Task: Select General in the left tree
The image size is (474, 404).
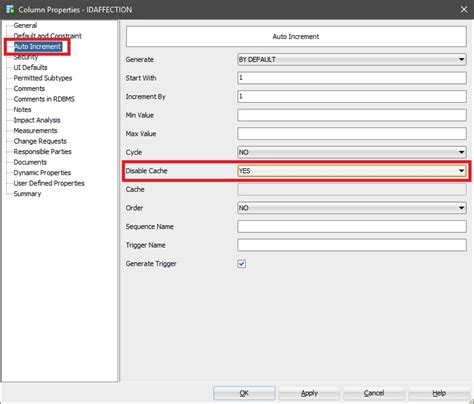Action: [x=25, y=25]
